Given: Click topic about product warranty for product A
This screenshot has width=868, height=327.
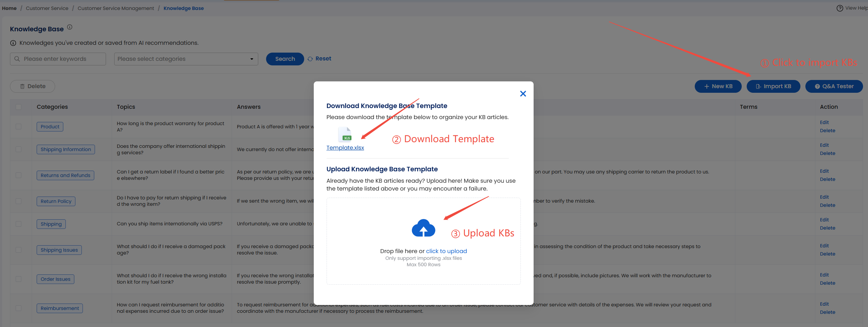Looking at the screenshot, I should [171, 127].
